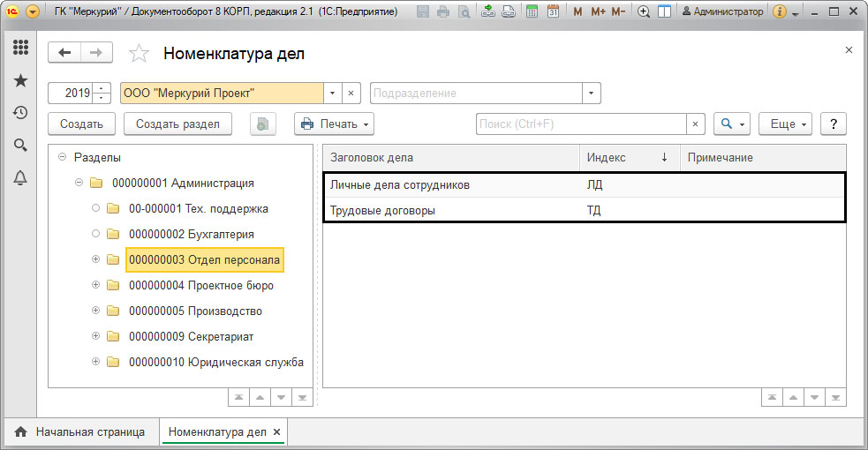Screen dimensions: 868x450
Task: Open the Еще actions menu
Action: click(788, 124)
